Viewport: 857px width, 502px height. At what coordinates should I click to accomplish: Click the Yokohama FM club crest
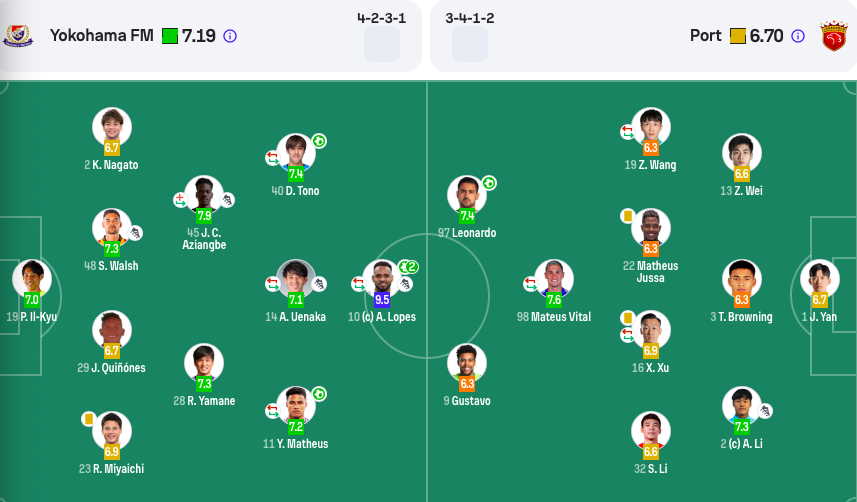[18, 36]
